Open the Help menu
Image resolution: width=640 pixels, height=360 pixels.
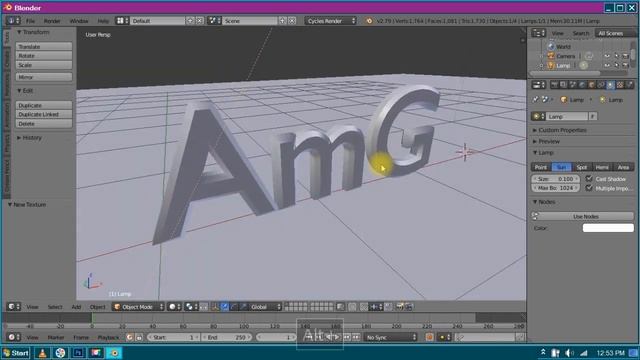[x=103, y=21]
